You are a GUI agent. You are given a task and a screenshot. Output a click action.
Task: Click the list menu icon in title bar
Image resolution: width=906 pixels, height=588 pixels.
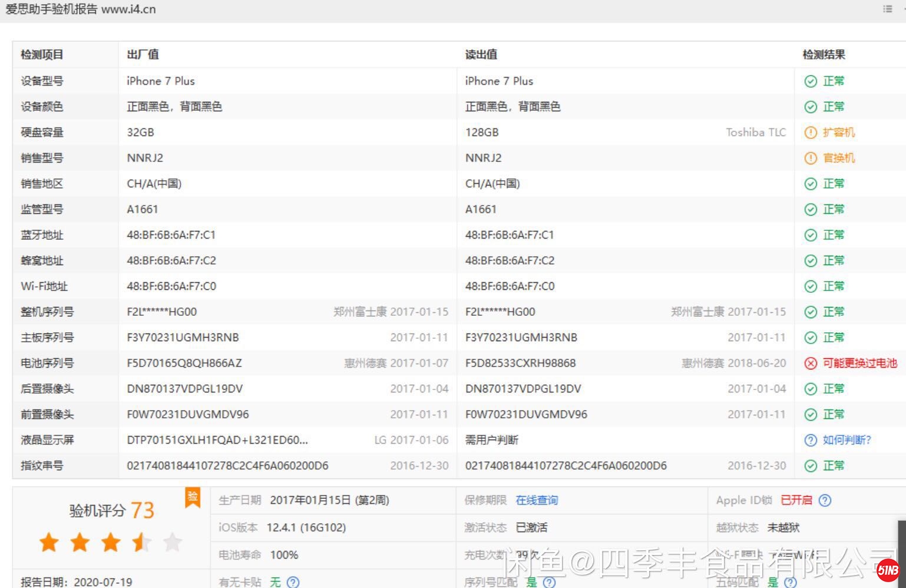(887, 9)
